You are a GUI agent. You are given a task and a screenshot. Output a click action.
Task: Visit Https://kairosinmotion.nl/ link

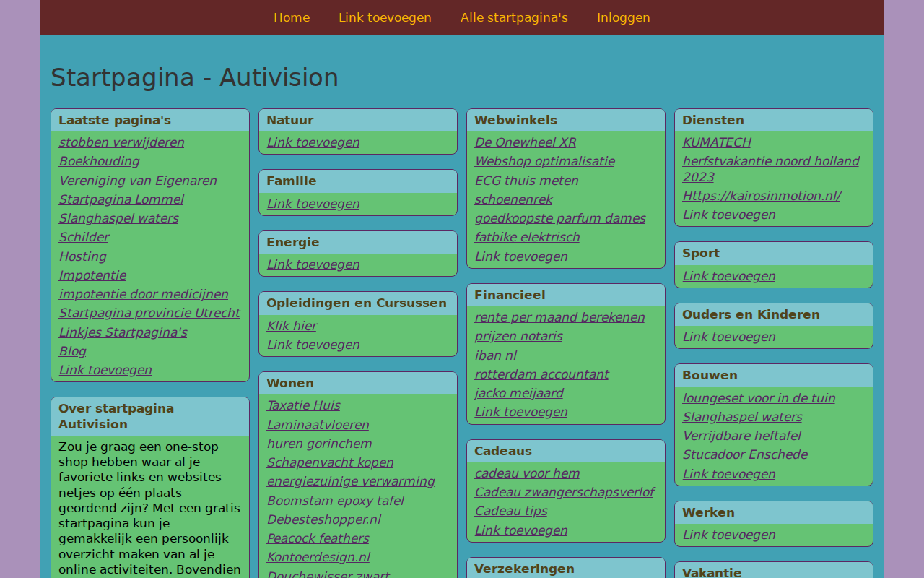pos(762,196)
